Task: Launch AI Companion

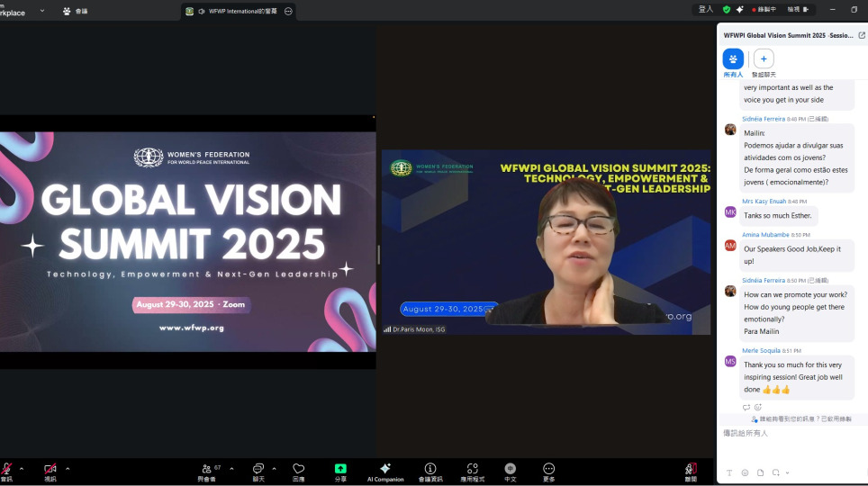Action: pos(385,469)
